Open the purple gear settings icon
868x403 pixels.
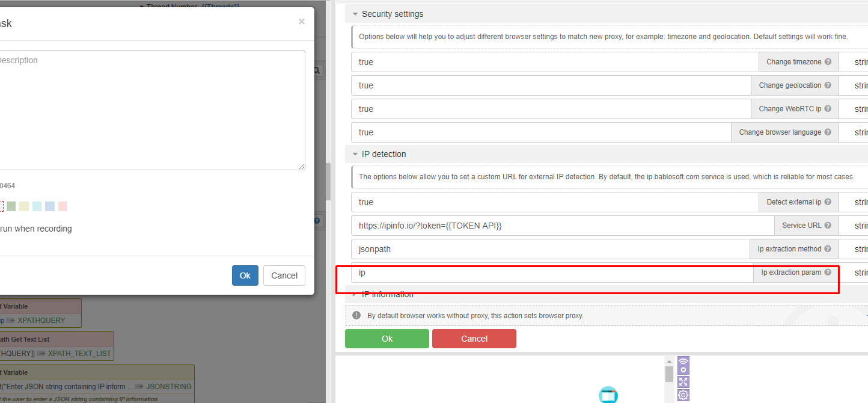[x=683, y=395]
